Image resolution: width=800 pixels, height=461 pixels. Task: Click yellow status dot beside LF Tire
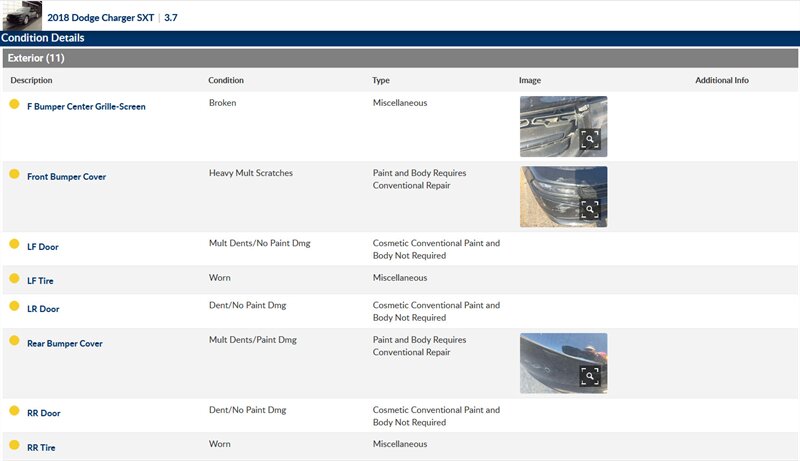14,279
